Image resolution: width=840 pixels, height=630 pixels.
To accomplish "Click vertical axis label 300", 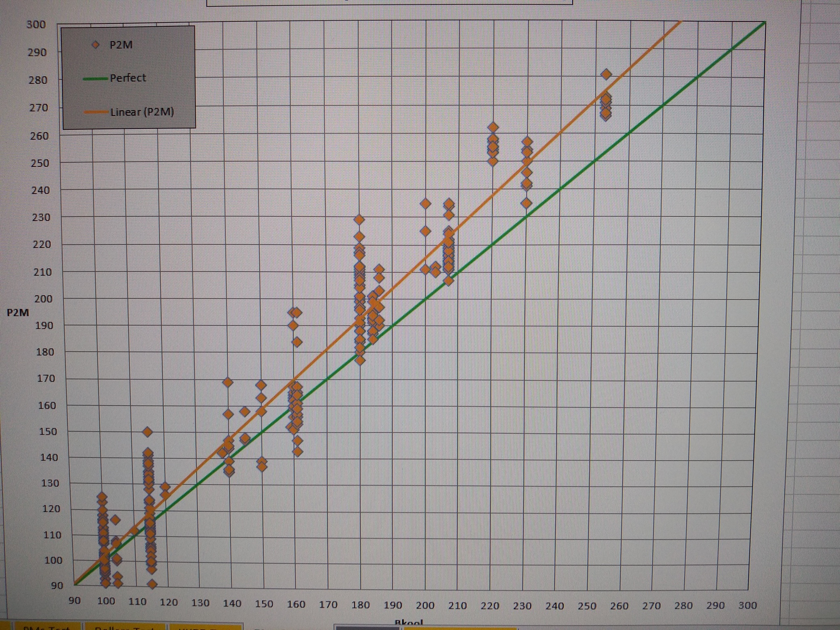I will (x=36, y=25).
